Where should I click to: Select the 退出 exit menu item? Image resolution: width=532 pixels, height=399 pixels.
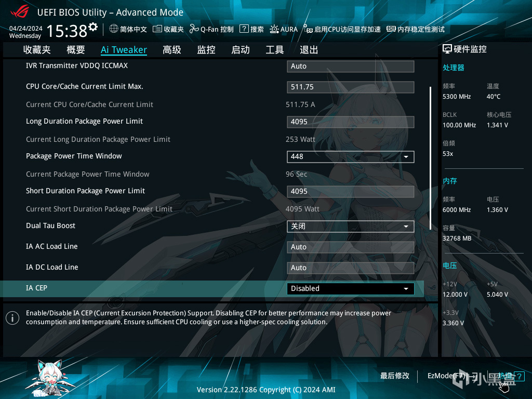point(308,49)
